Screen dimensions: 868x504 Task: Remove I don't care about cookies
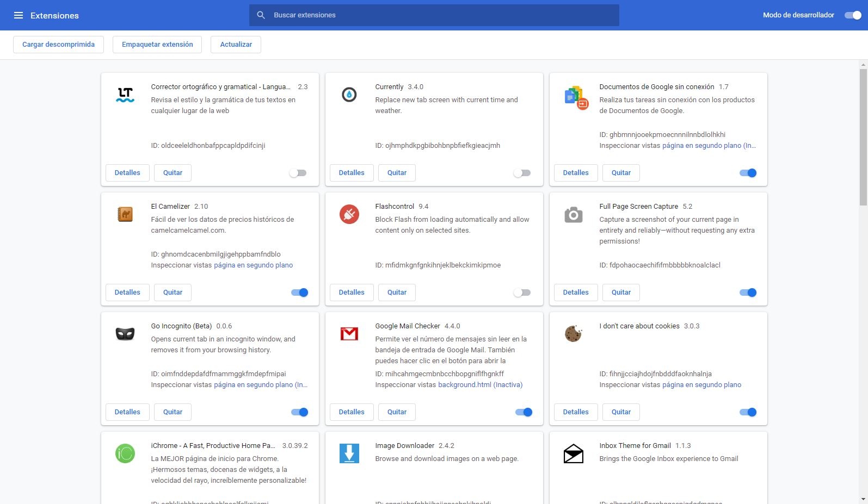point(621,412)
